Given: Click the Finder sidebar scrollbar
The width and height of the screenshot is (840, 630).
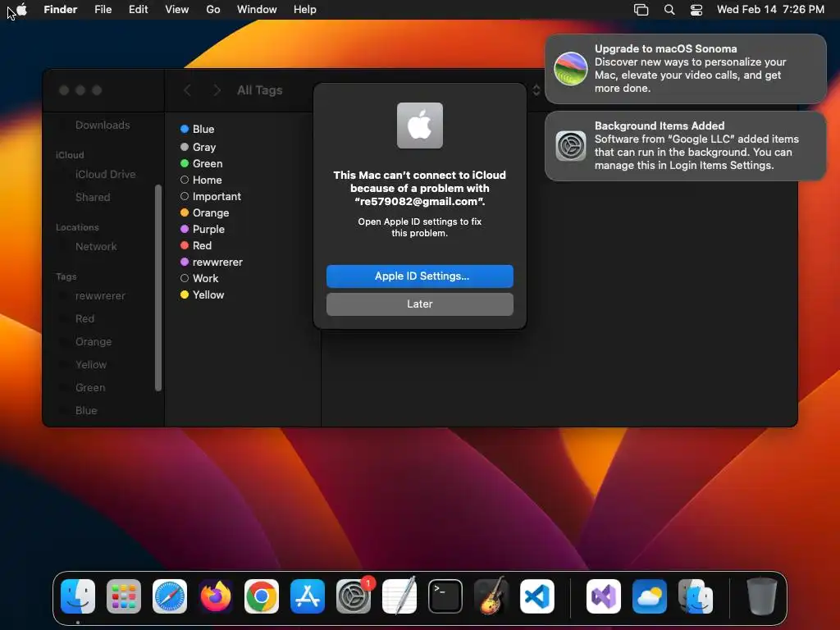Looking at the screenshot, I should click(x=158, y=288).
